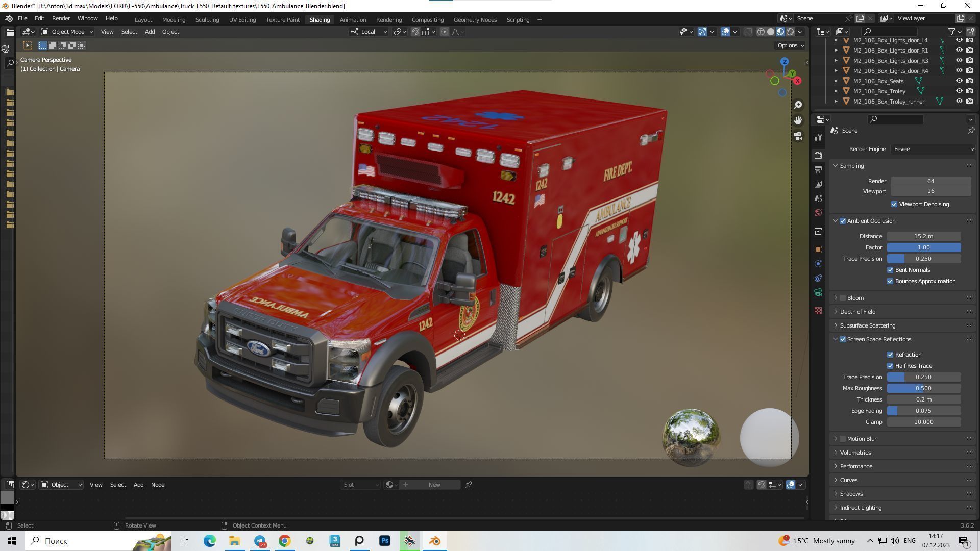This screenshot has height=551, width=980.
Task: Disable Screen Space Reflections checkbox
Action: pyautogui.click(x=843, y=339)
